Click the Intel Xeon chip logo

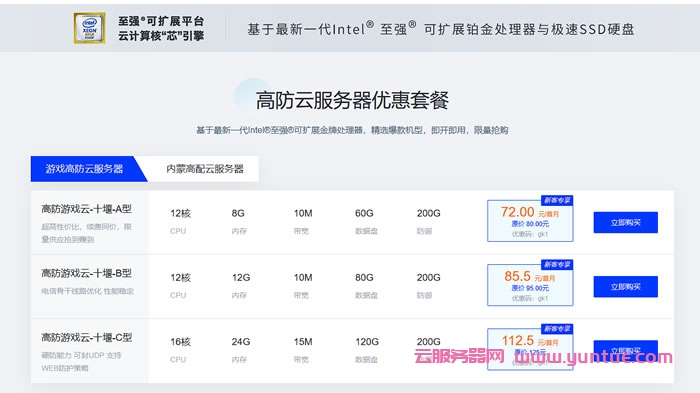tap(90, 28)
